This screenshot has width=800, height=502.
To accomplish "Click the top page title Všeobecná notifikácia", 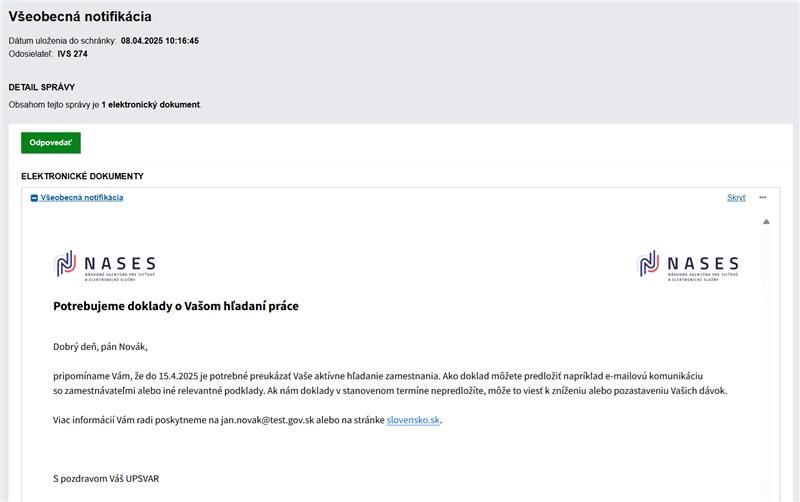I will [80, 17].
